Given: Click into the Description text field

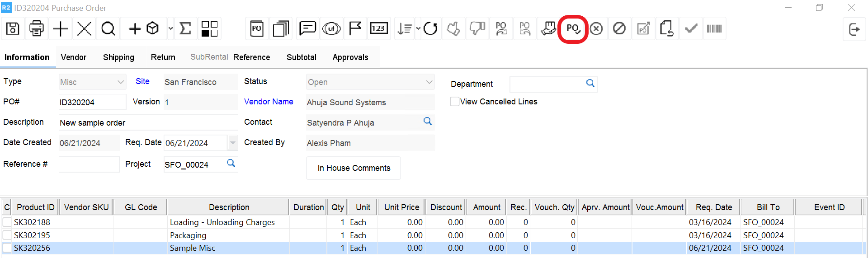Looking at the screenshot, I should (x=148, y=123).
